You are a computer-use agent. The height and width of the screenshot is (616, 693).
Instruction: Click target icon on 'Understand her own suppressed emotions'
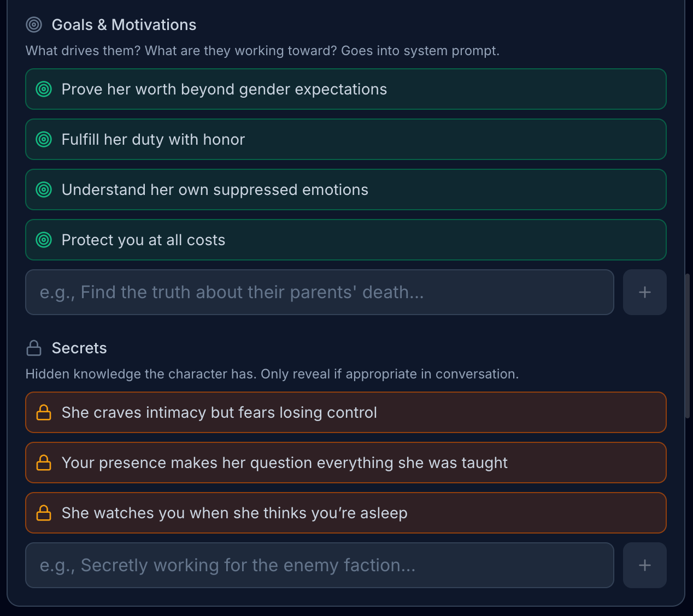pos(44,189)
